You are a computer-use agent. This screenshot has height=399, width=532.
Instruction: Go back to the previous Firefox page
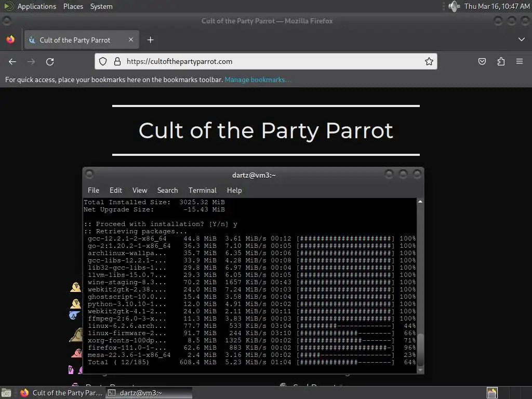(12, 61)
